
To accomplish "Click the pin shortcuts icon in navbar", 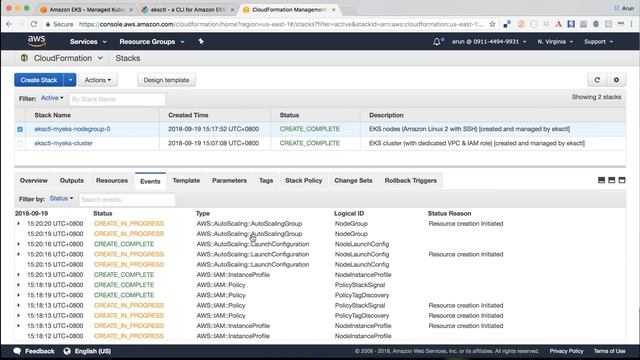I will click(x=201, y=41).
